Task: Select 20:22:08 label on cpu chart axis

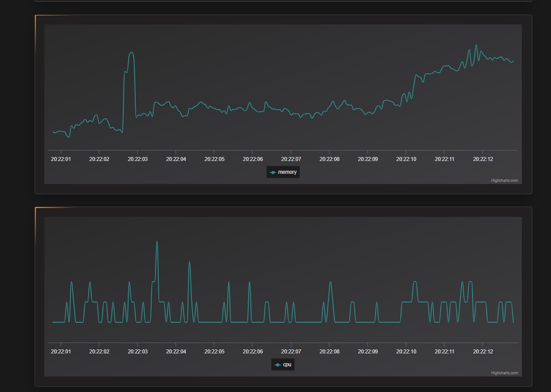Action: [x=329, y=351]
